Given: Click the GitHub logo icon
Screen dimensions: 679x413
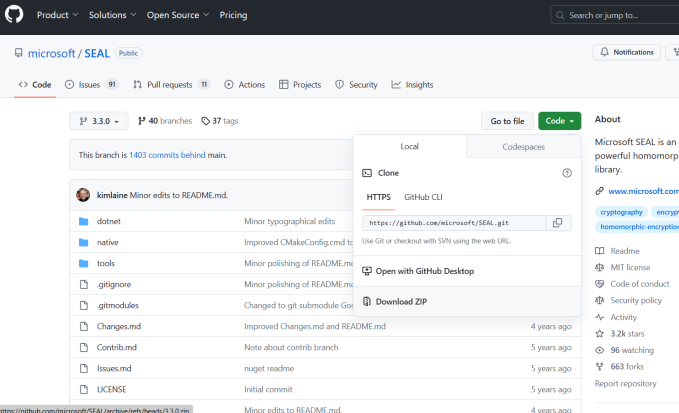Looking at the screenshot, I should pyautogui.click(x=14, y=15).
